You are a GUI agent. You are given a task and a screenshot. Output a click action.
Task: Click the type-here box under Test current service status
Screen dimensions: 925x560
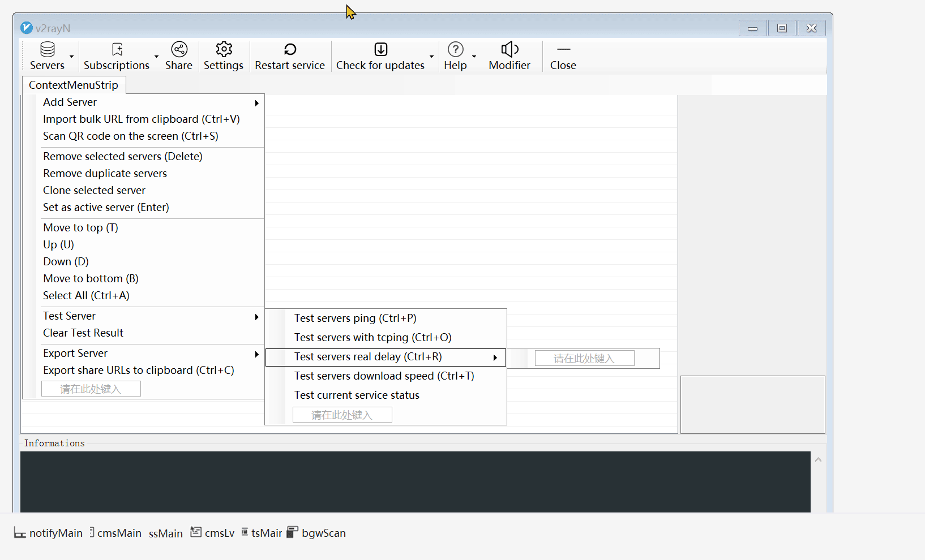[x=342, y=415]
